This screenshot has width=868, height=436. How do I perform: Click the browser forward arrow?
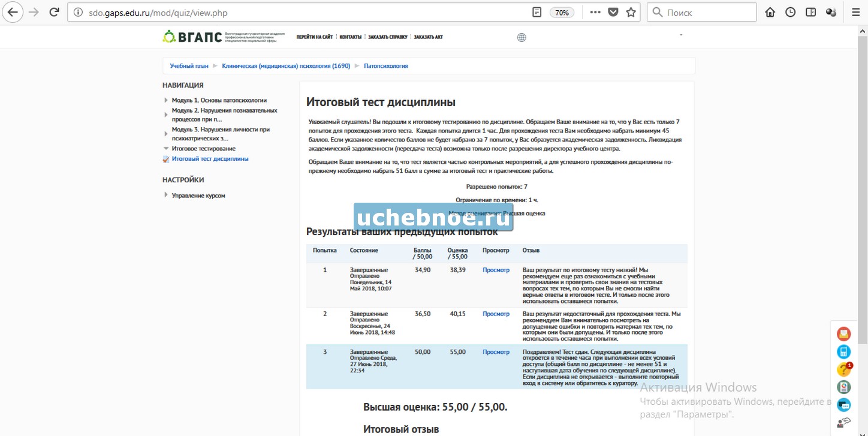(34, 12)
